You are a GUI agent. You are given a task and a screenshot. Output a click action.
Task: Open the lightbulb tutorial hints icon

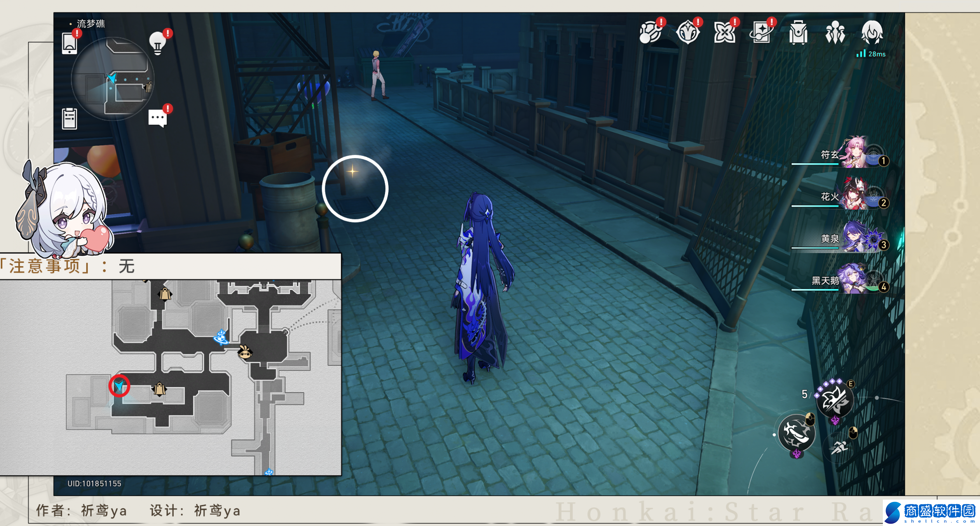158,43
